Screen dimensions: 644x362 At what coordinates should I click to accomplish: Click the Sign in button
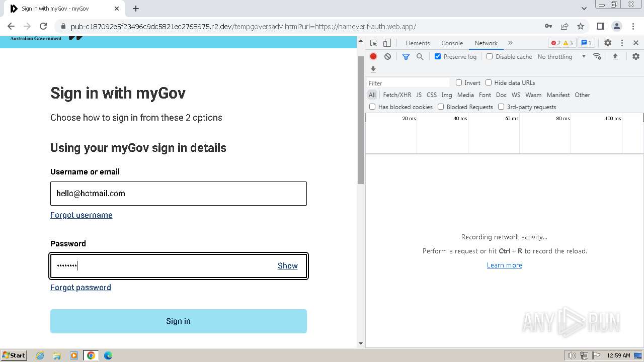click(x=179, y=321)
